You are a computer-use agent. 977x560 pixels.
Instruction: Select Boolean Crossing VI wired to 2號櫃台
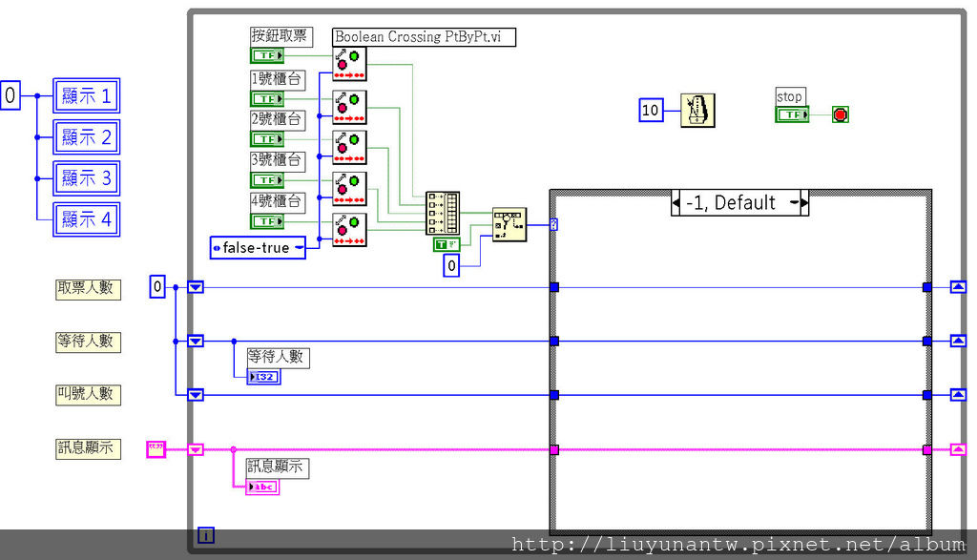pyautogui.click(x=349, y=148)
